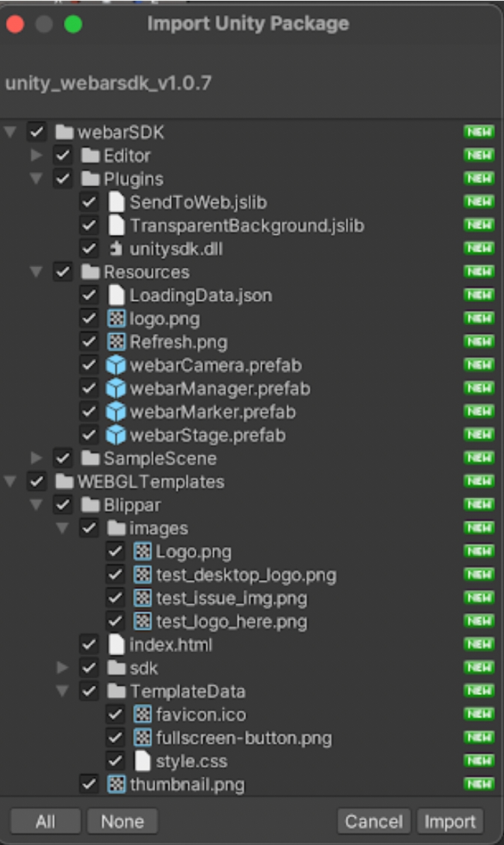Click the webarCamera.prefab cube icon

115,365
